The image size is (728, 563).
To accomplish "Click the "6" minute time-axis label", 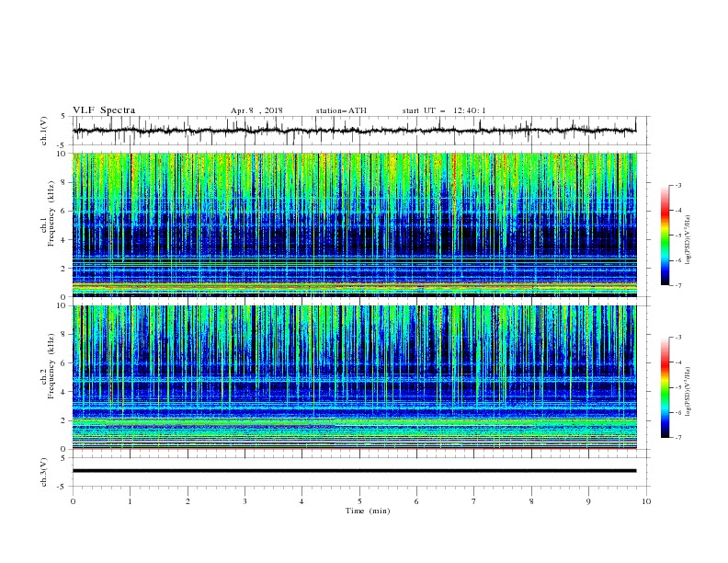I will [416, 501].
